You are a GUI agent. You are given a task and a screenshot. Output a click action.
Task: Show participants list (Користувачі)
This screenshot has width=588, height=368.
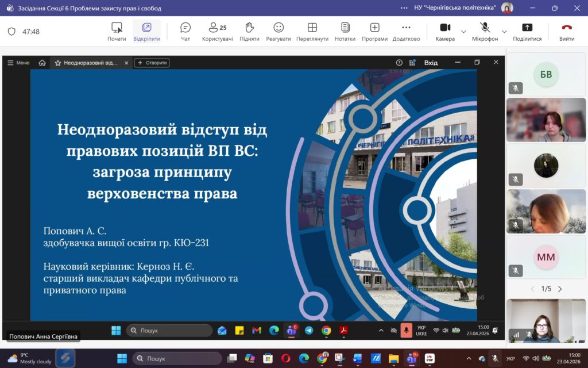pos(217,31)
